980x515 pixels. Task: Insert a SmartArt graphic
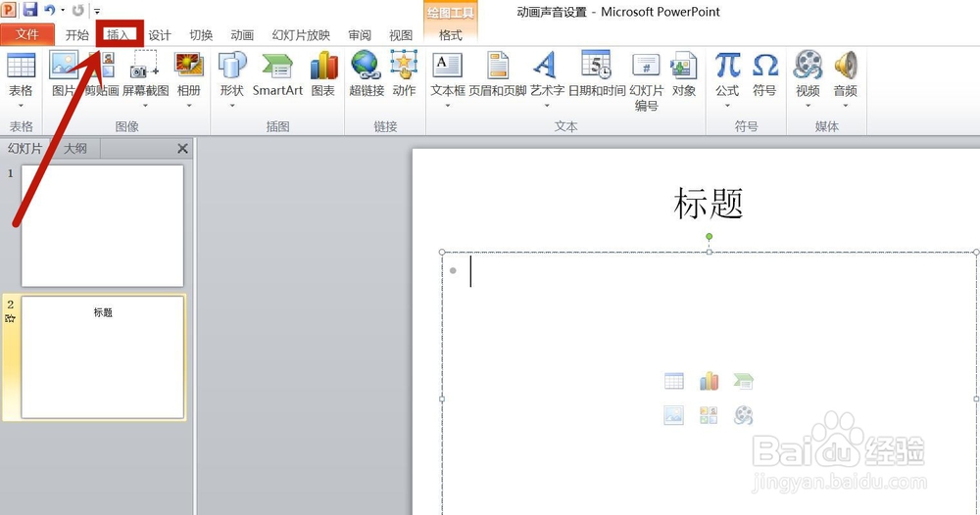[277, 74]
